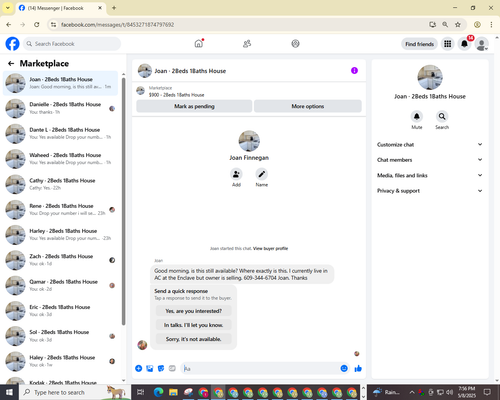Select the Messenger Facebook browser tab
The image size is (500, 400).
pyautogui.click(x=61, y=8)
